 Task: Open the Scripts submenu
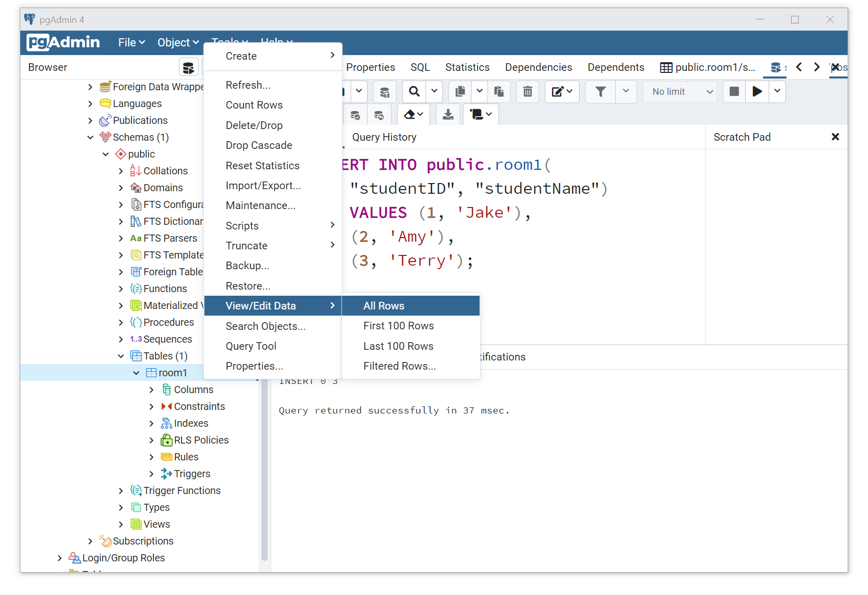point(273,226)
